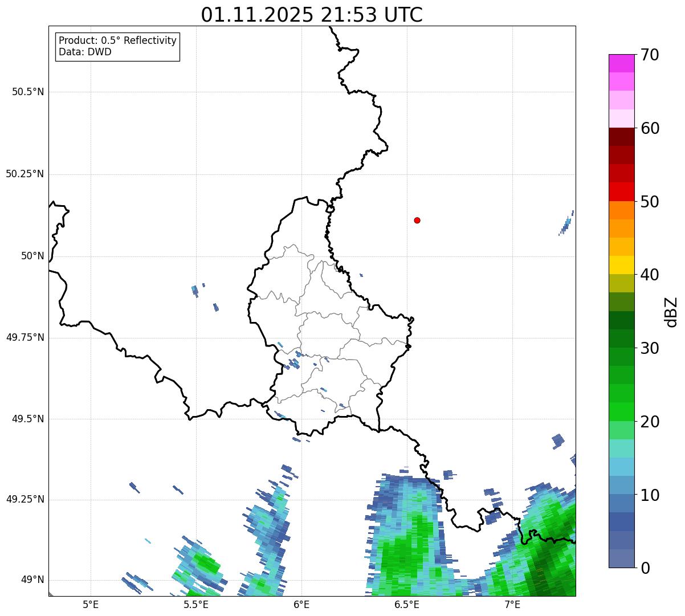The height and width of the screenshot is (616, 685).
Task: Click the 7°E longitude label
Action: click(512, 604)
